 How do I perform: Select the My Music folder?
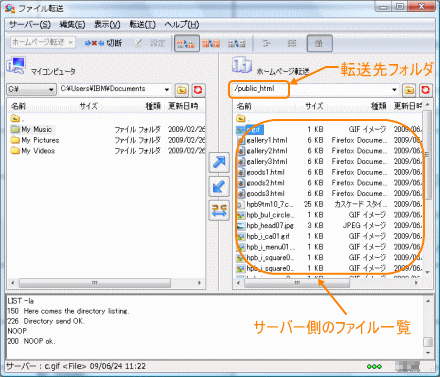point(32,129)
